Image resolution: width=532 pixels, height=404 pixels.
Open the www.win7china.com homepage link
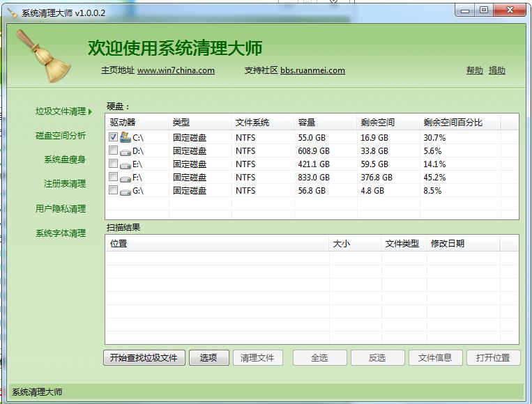176,70
